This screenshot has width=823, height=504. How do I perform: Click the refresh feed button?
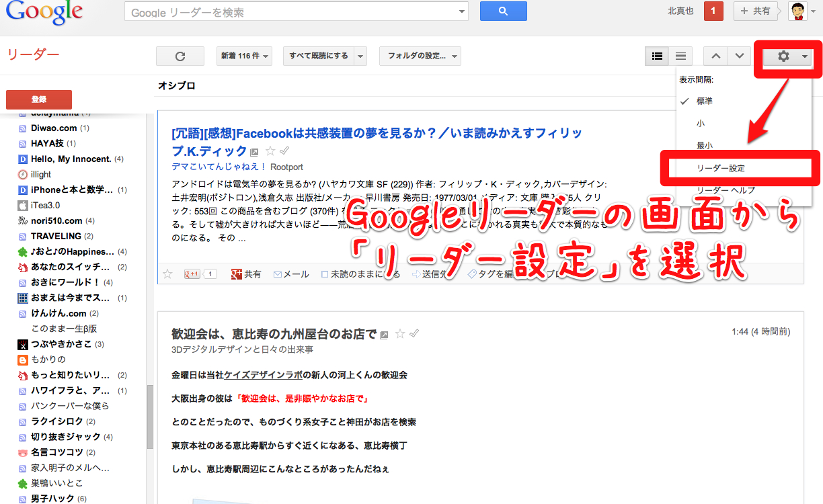coord(180,56)
